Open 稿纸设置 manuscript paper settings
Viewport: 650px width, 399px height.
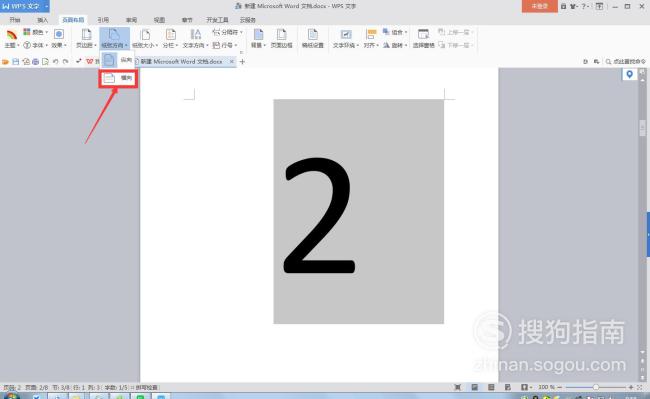coord(313,39)
